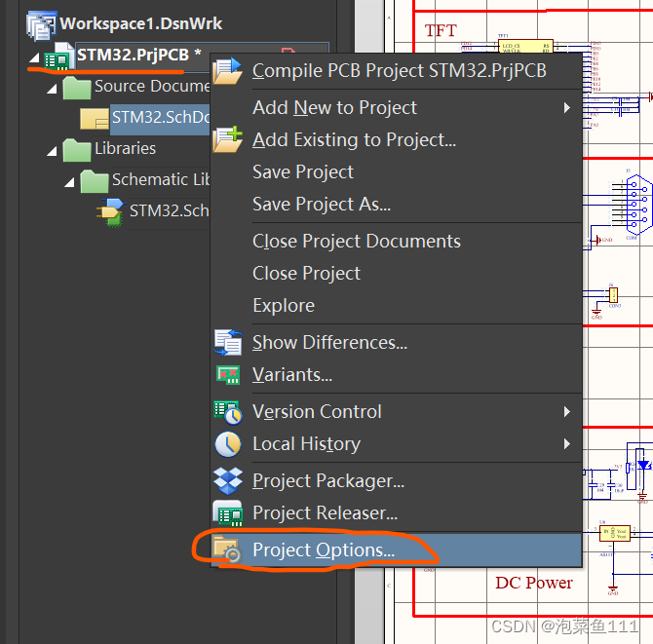Click the yellow TFT connector component in schematic

(525, 47)
